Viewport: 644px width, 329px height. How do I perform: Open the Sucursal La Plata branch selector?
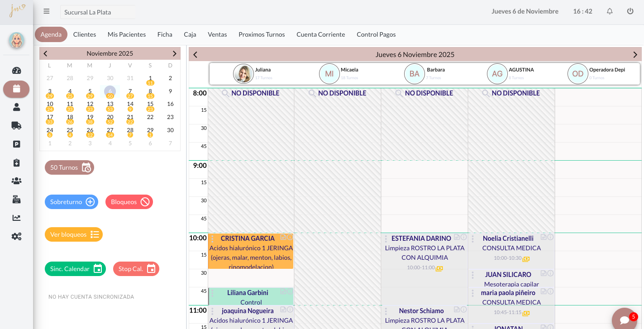coord(98,12)
